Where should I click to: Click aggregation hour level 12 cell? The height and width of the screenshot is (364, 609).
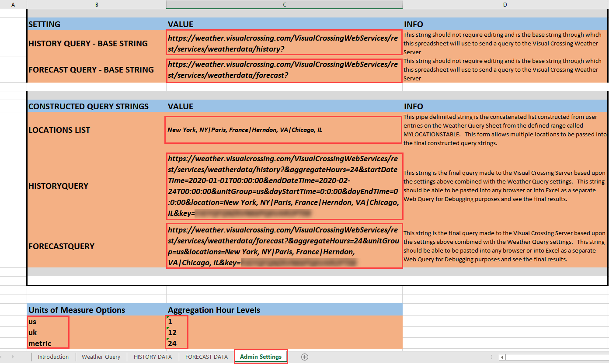pyautogui.click(x=177, y=333)
